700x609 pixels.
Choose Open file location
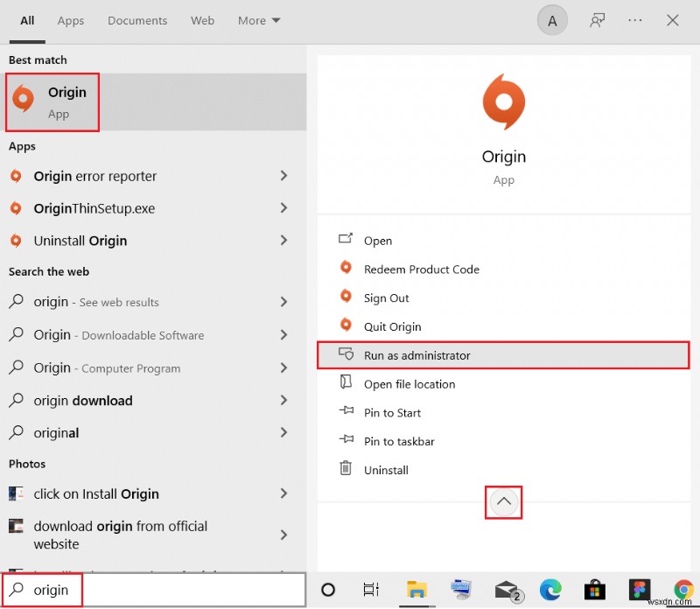(409, 383)
